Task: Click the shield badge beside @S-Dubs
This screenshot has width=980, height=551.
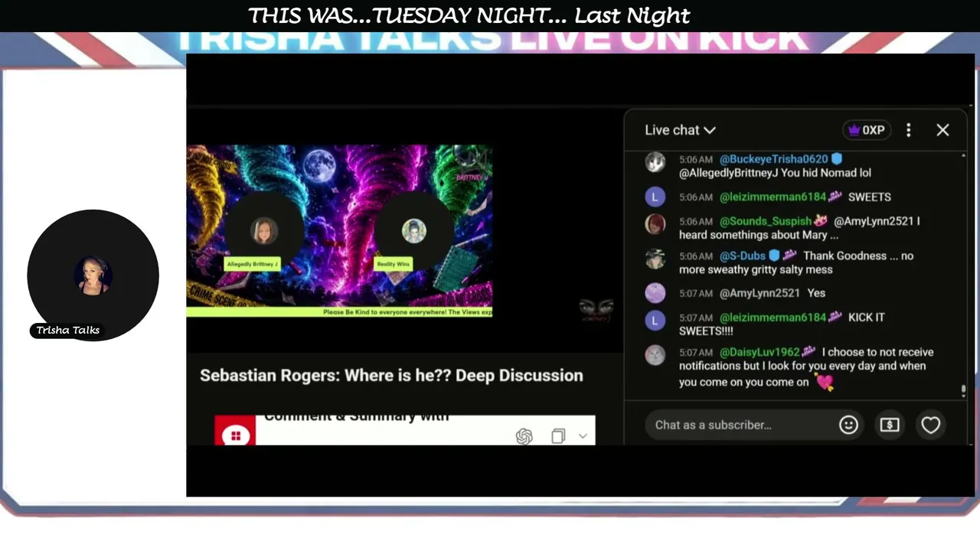Action: click(x=774, y=256)
